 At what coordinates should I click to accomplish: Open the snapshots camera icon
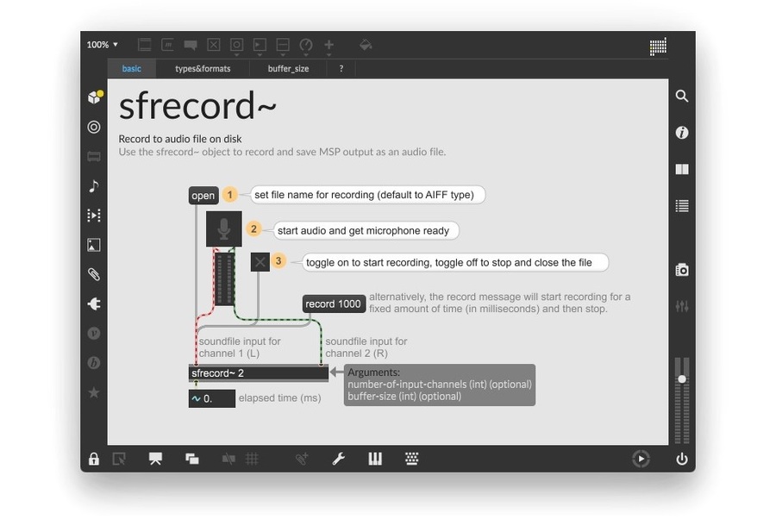click(x=682, y=270)
